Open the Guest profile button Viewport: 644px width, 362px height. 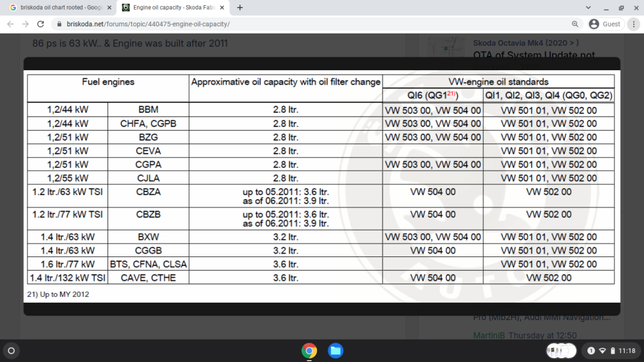(x=605, y=24)
